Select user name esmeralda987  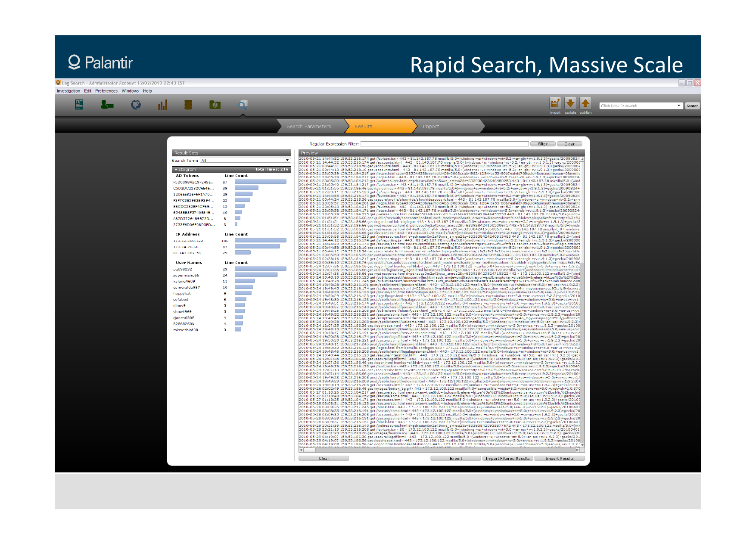pyautogui.click(x=187, y=287)
